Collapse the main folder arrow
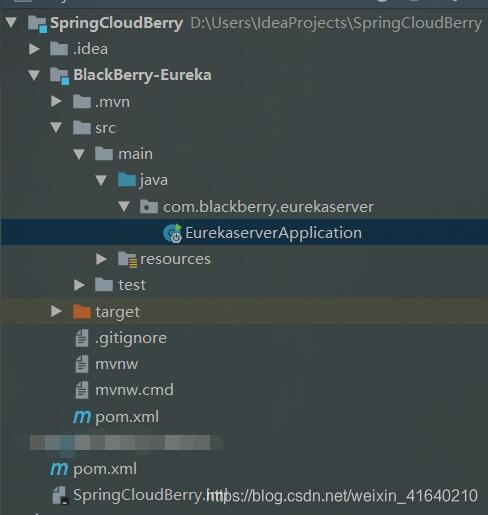488x515 pixels. point(79,154)
